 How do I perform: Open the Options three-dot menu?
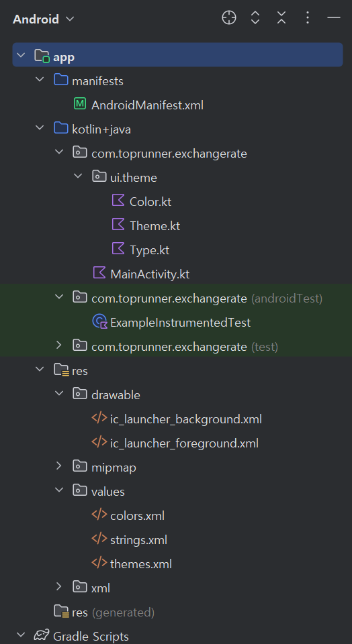[308, 17]
